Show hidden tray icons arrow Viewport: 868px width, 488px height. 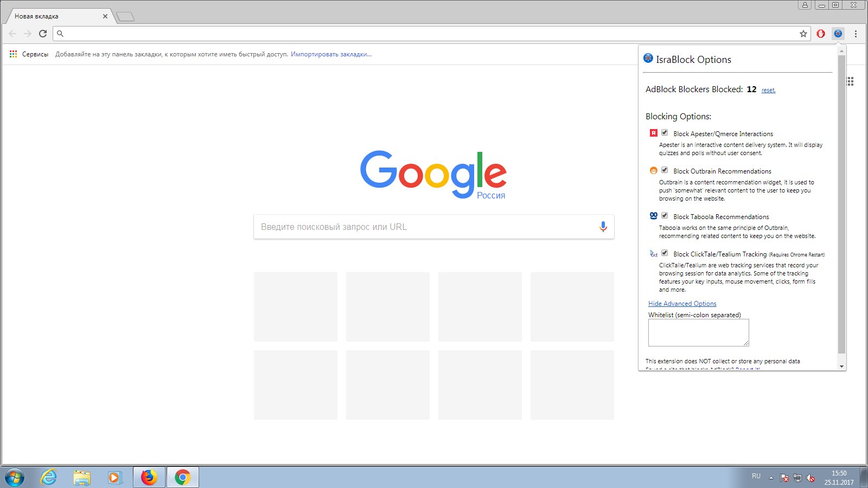[771, 478]
